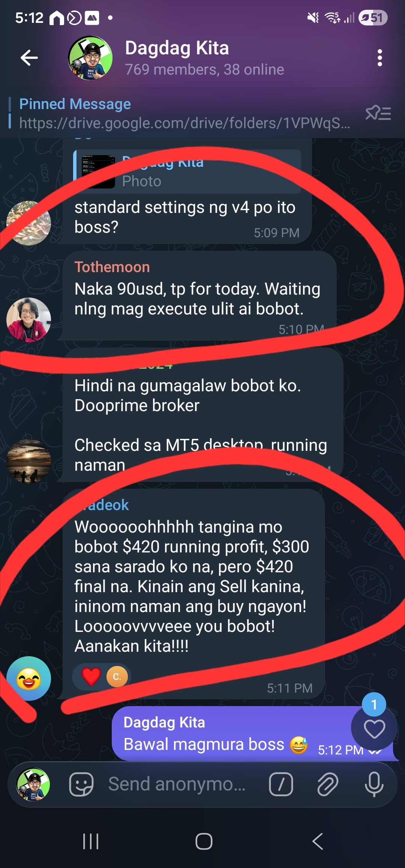
Task: Open the three-dot overflow menu
Action: pyautogui.click(x=379, y=58)
